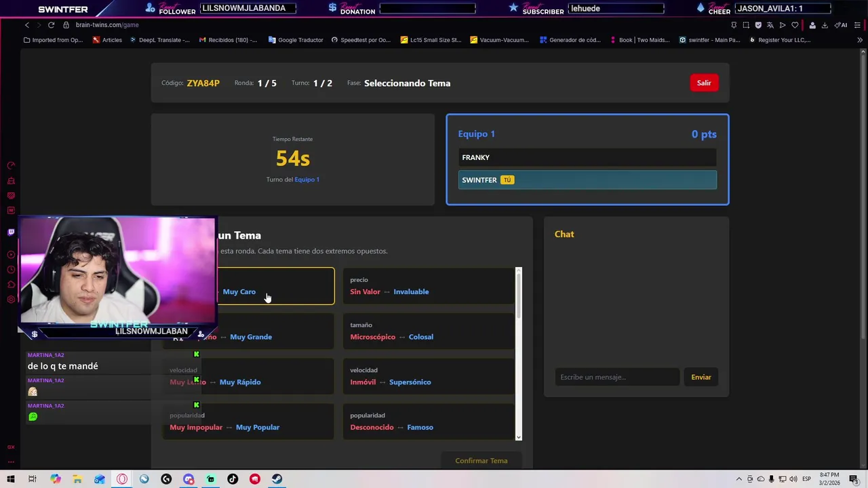Click the Escribe un mensaje chat field
Viewport: 868px width, 488px height.
point(617,377)
